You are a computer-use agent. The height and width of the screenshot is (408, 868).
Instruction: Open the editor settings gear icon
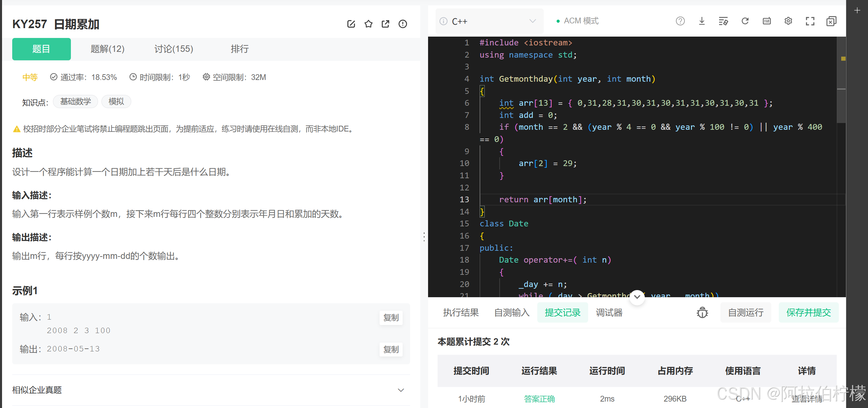tap(788, 21)
